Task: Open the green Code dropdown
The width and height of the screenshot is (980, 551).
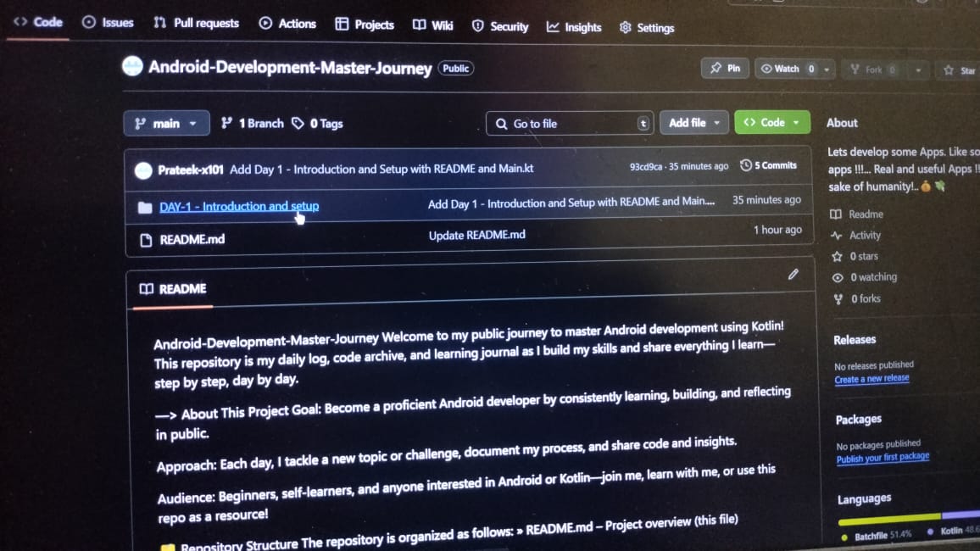Action: point(771,122)
